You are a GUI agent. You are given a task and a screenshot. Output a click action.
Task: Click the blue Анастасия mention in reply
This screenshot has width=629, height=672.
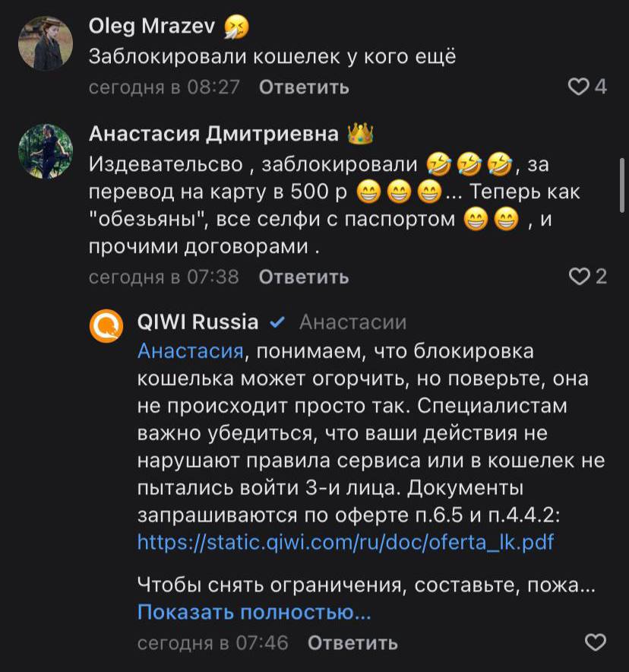coord(190,351)
